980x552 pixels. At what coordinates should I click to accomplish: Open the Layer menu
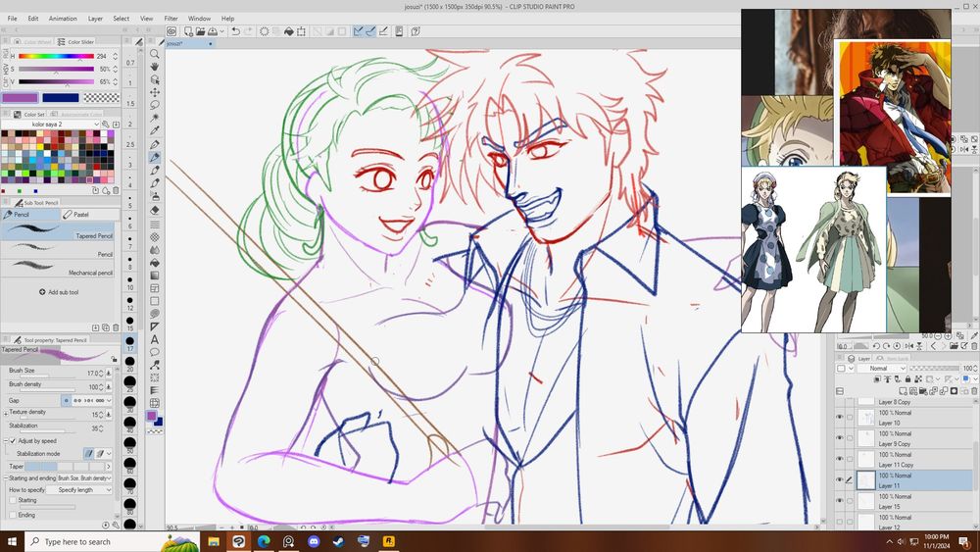(x=95, y=18)
